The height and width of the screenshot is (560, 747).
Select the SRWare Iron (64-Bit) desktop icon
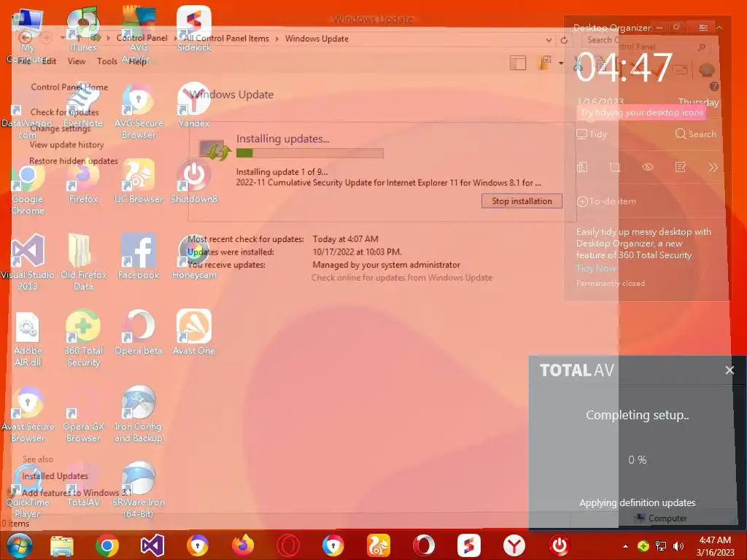pos(139,489)
